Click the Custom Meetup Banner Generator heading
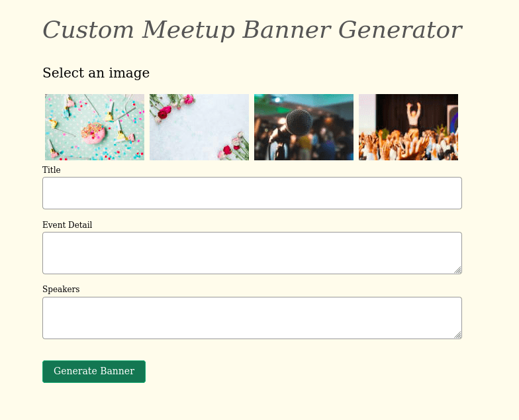Screen dimensions: 519x420 [252, 30]
